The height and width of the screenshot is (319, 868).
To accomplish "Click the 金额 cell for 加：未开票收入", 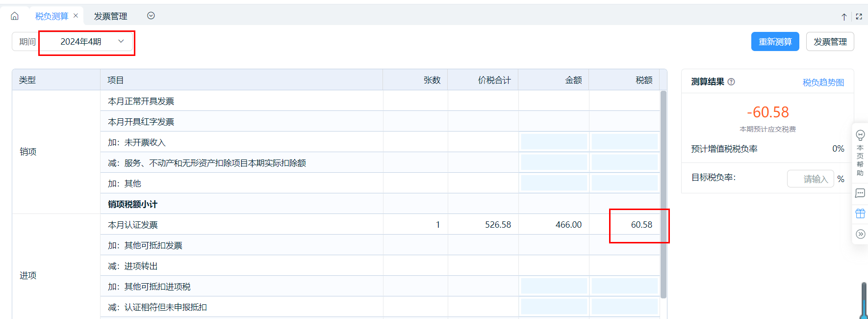I will coord(554,142).
